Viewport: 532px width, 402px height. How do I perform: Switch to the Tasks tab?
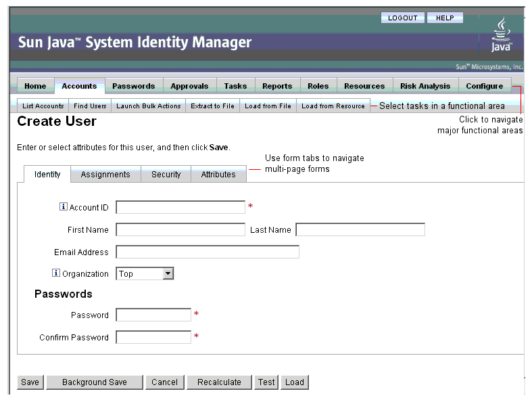coord(235,86)
